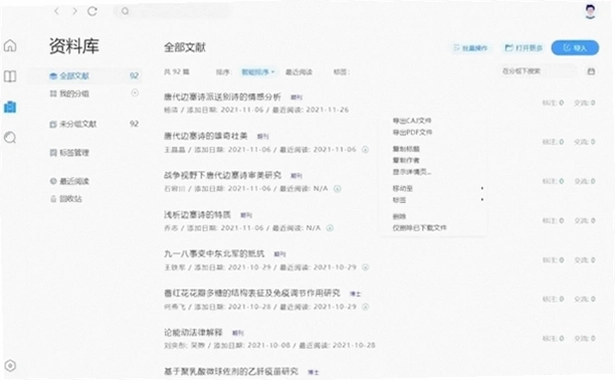Open article 浅析边塞诗的特质
The height and width of the screenshot is (380, 615).
tap(197, 215)
